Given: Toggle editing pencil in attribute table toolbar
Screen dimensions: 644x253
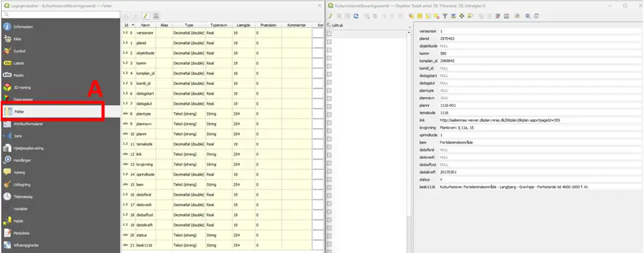Looking at the screenshot, I should click(x=330, y=16).
